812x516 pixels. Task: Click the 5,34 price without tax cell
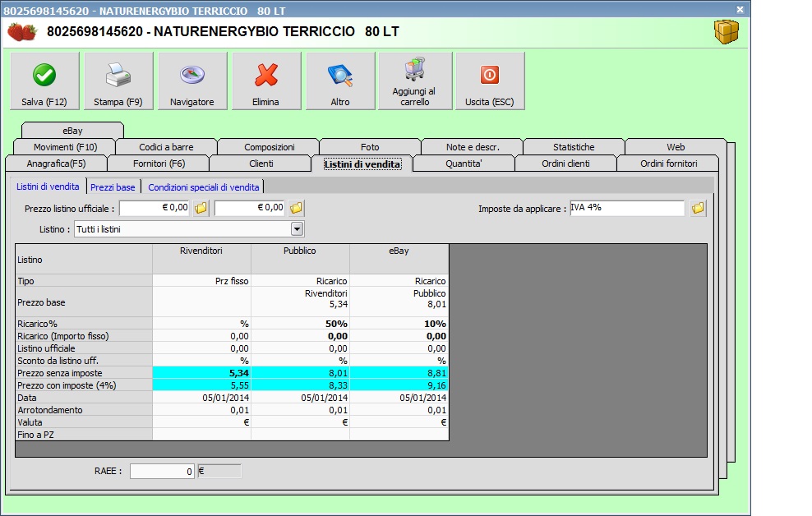[x=201, y=373]
